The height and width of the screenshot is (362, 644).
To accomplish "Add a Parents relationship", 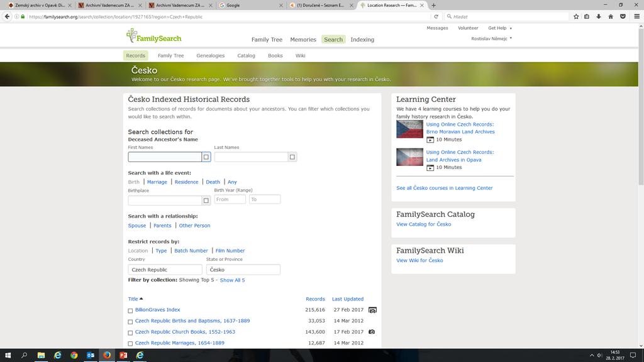I will (162, 226).
